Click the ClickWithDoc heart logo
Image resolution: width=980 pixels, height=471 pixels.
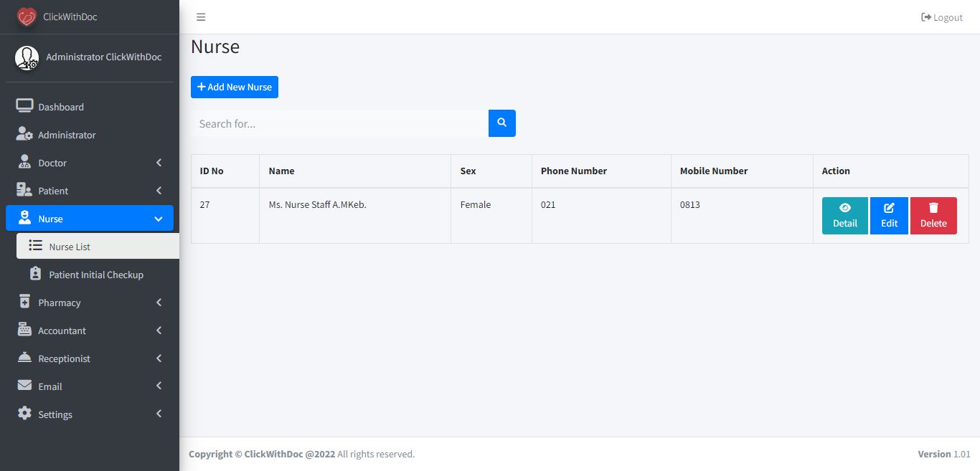27,16
